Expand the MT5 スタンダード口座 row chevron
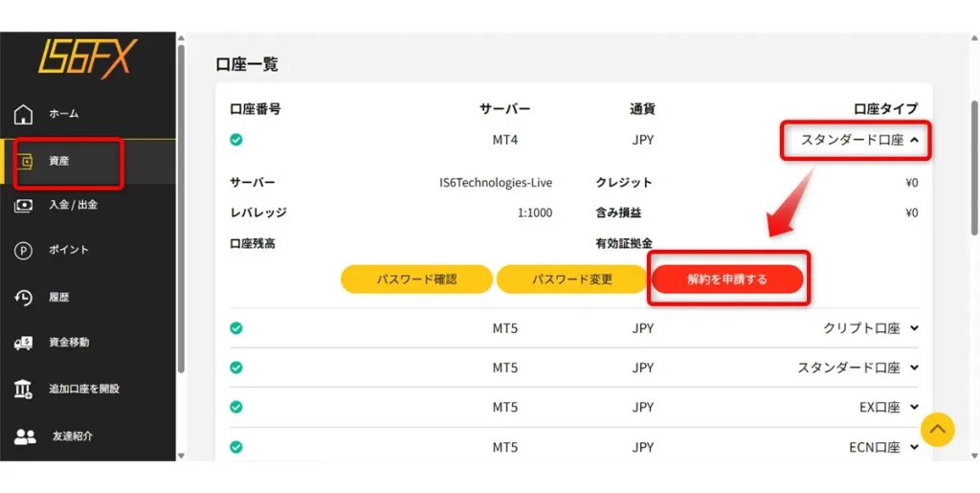 pyautogui.click(x=915, y=368)
